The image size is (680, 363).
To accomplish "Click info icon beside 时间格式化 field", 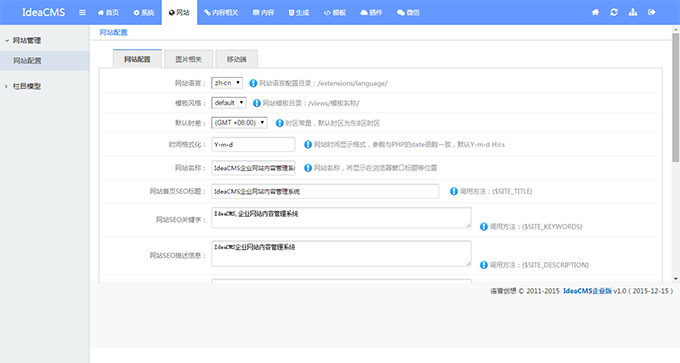I will pos(308,144).
